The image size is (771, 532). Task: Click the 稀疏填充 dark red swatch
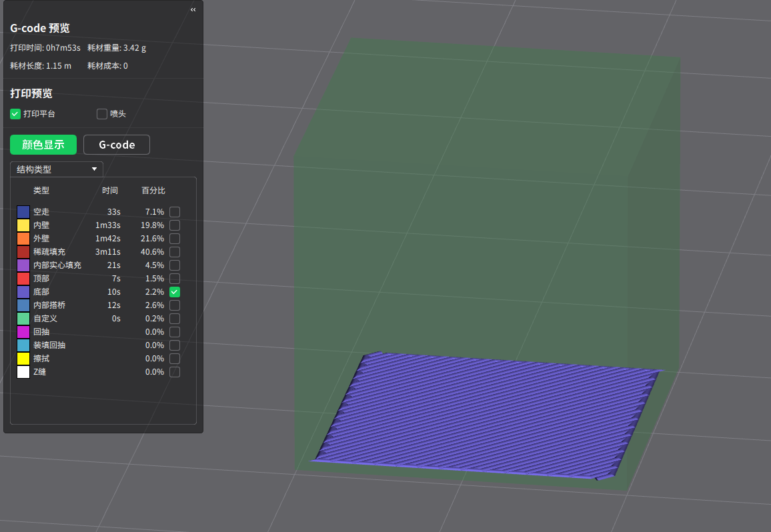23,252
